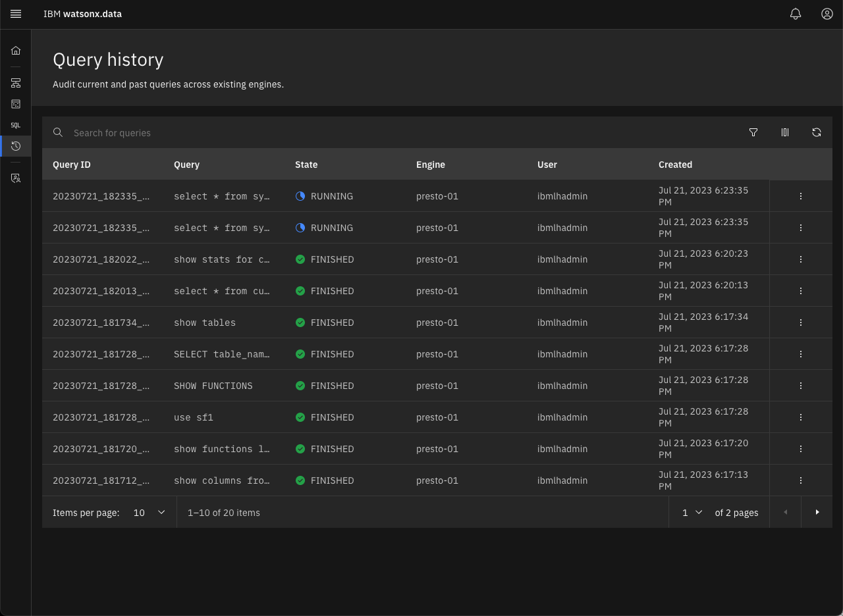Sort by Created column header
The width and height of the screenshot is (843, 616).
tap(675, 165)
